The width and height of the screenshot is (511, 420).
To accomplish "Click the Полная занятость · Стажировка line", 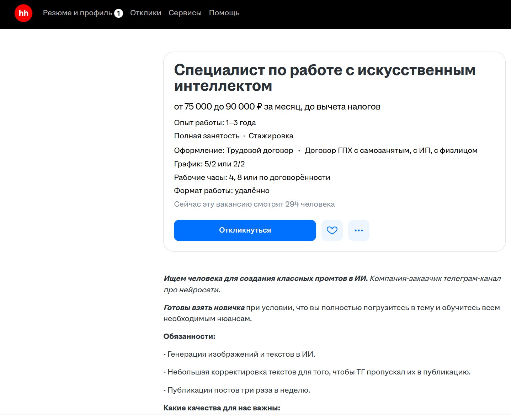I will 233,136.
